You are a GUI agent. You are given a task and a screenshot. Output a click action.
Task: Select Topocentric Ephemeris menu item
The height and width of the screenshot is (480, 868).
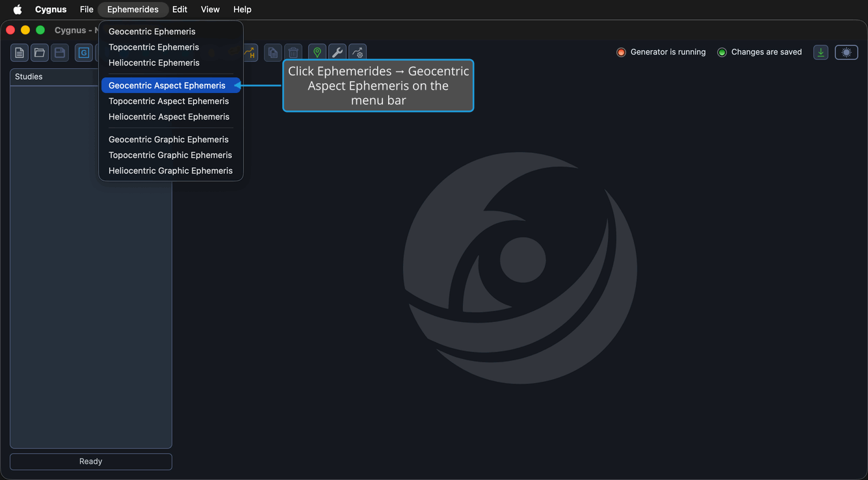(171, 47)
